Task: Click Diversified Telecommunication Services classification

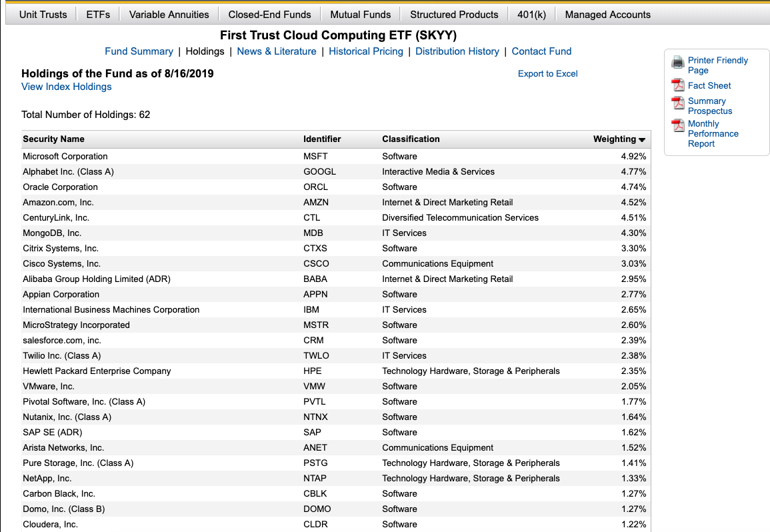Action: [x=460, y=217]
